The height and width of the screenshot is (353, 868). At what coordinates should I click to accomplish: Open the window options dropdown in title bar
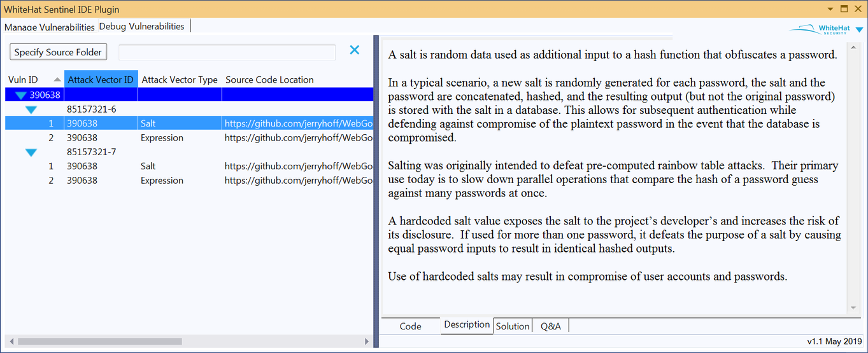(x=830, y=9)
